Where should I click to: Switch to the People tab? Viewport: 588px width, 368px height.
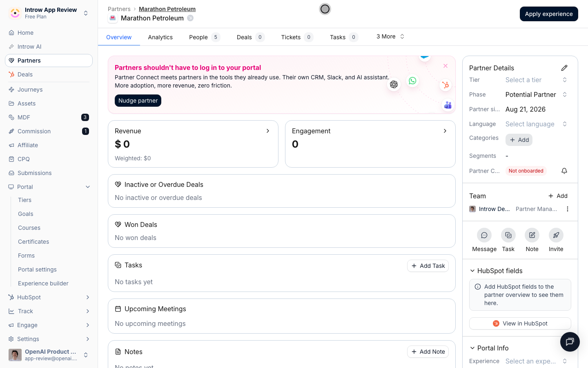coord(205,37)
